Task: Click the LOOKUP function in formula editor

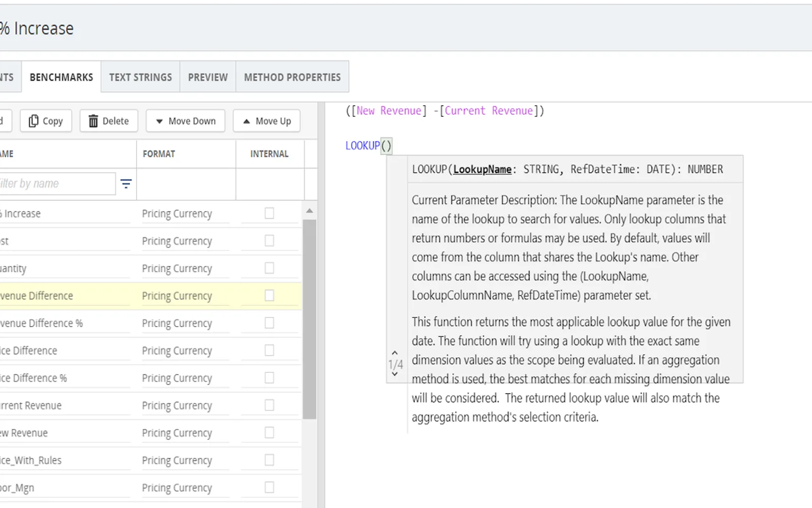Action: [x=362, y=146]
